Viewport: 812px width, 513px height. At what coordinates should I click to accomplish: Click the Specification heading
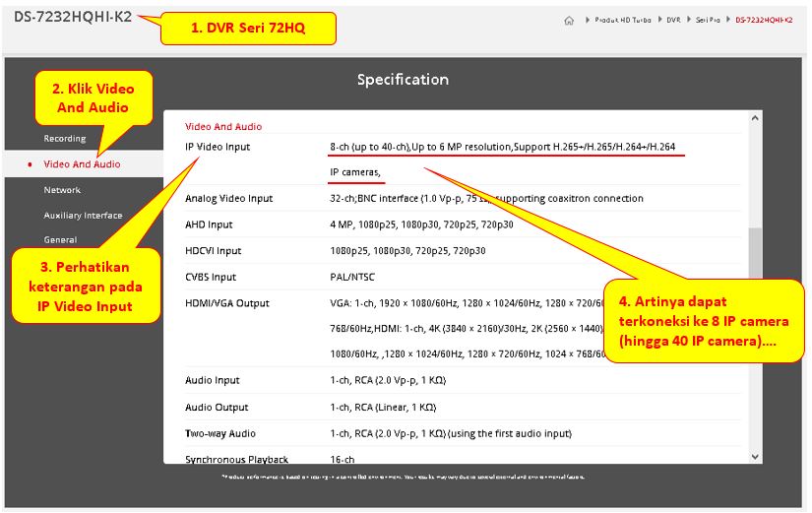(403, 80)
